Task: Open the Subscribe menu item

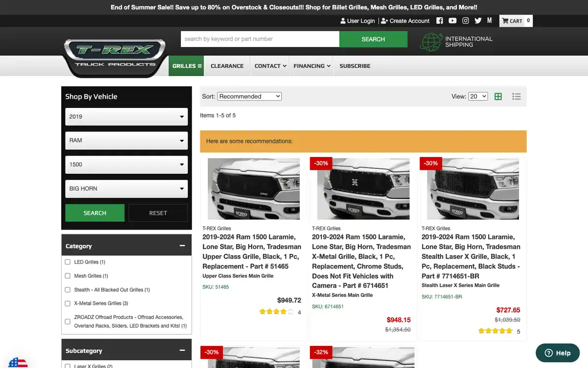Action: coord(355,66)
